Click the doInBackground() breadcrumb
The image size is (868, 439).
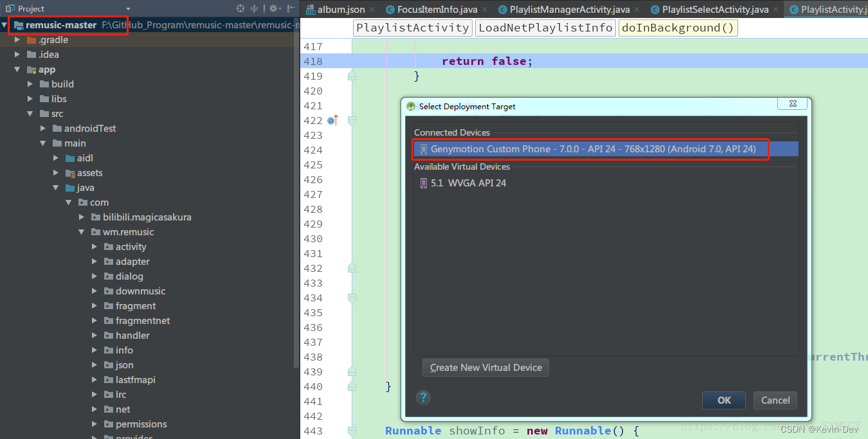pos(678,28)
